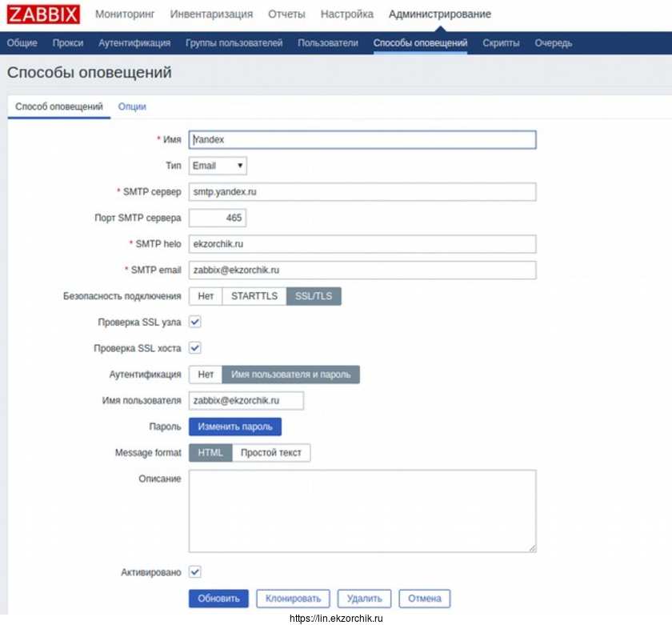
Task: Switch to the Опции tab
Action: pos(132,106)
